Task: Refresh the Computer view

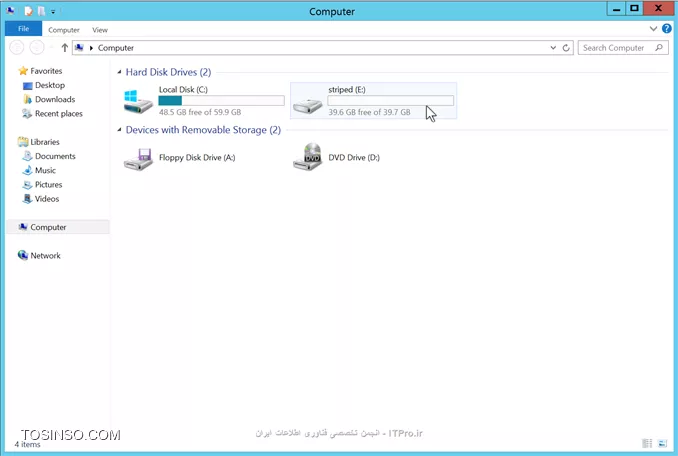Action: point(566,48)
